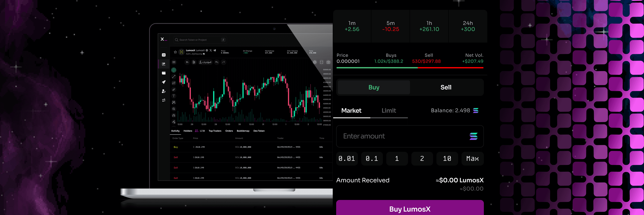644x215 pixels.
Task: Click the X_ logo in the laptop app
Action: [x=164, y=39]
